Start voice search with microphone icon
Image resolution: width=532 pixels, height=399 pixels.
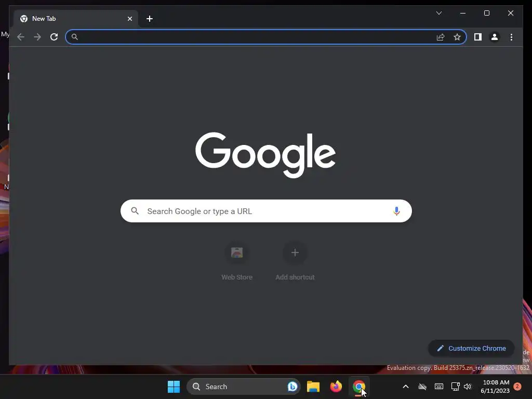pyautogui.click(x=396, y=211)
